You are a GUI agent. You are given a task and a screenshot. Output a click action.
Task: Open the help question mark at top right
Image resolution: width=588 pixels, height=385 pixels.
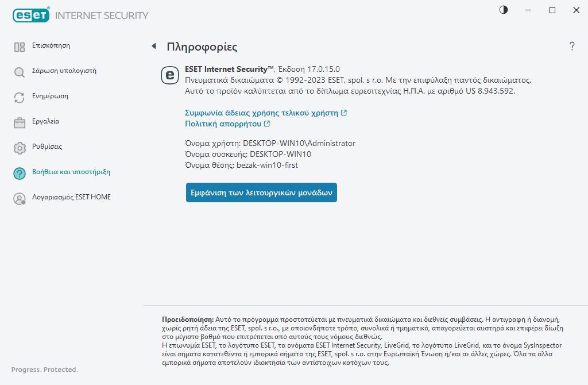coord(572,47)
